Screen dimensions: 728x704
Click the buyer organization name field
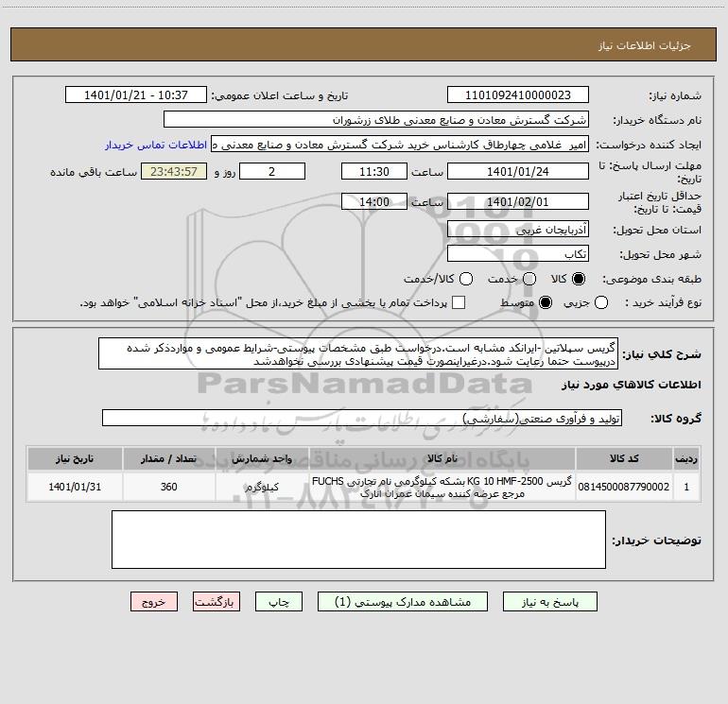[x=376, y=119]
